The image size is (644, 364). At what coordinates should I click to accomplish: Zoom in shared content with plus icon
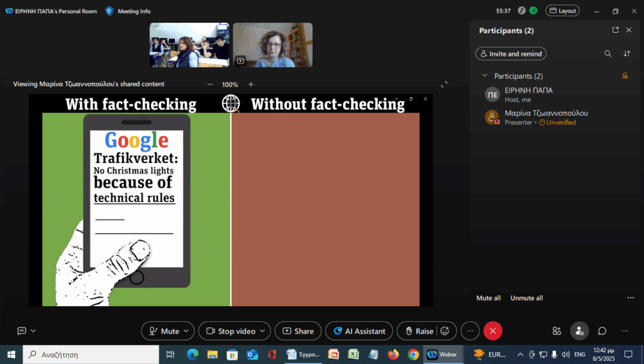[x=251, y=84]
